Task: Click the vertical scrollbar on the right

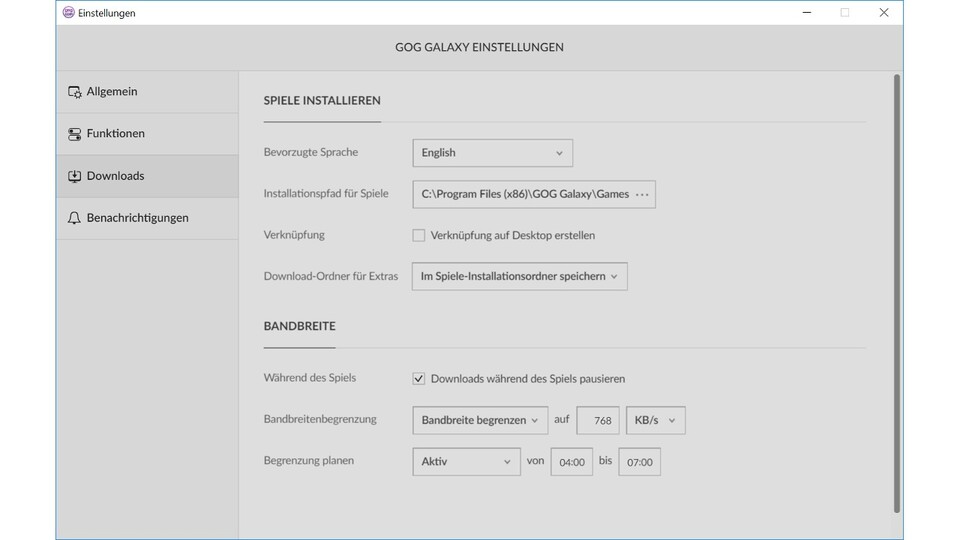Action: (896, 290)
